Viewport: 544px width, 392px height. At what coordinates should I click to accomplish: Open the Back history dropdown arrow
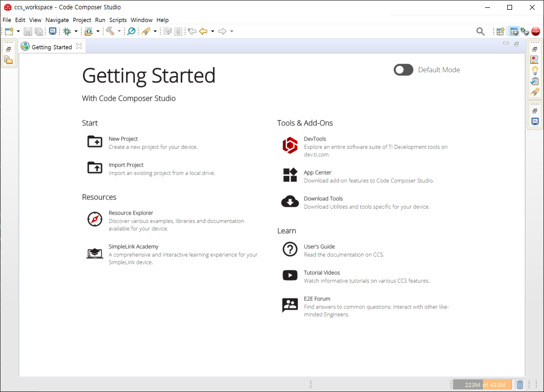[x=213, y=31]
